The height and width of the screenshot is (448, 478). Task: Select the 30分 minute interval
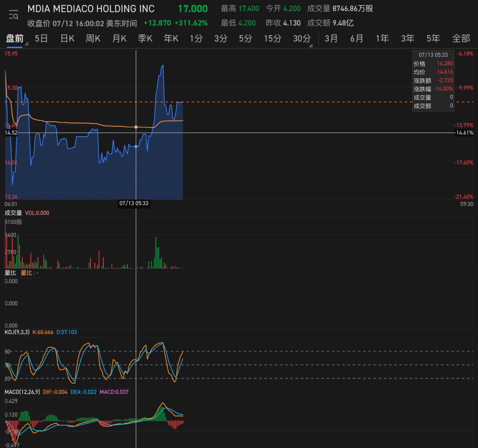click(302, 39)
